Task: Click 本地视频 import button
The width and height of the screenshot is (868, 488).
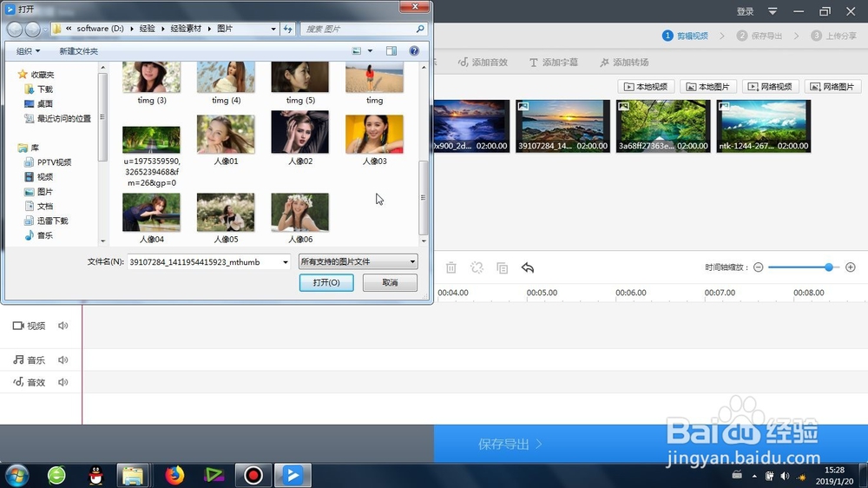Action: point(646,87)
